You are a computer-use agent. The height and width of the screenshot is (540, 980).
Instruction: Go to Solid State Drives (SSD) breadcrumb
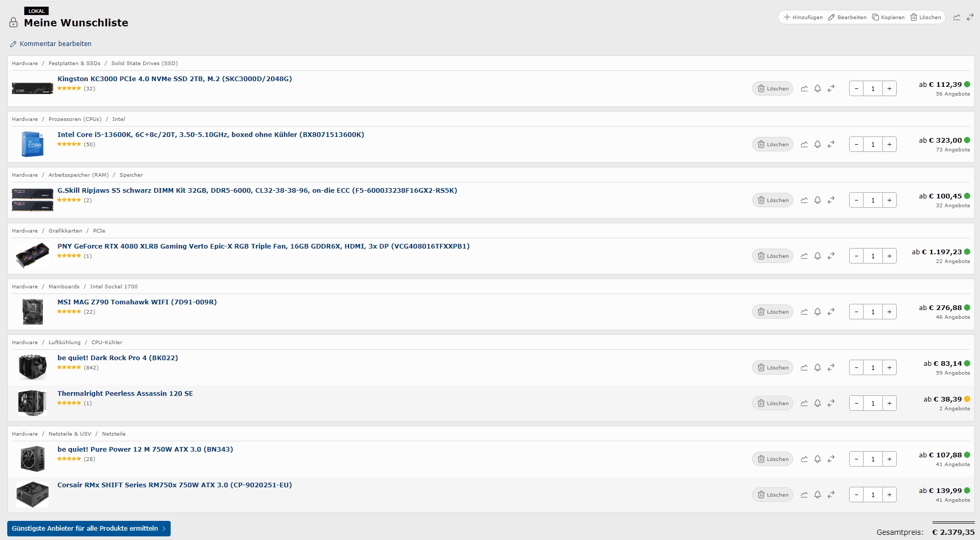[x=144, y=64]
